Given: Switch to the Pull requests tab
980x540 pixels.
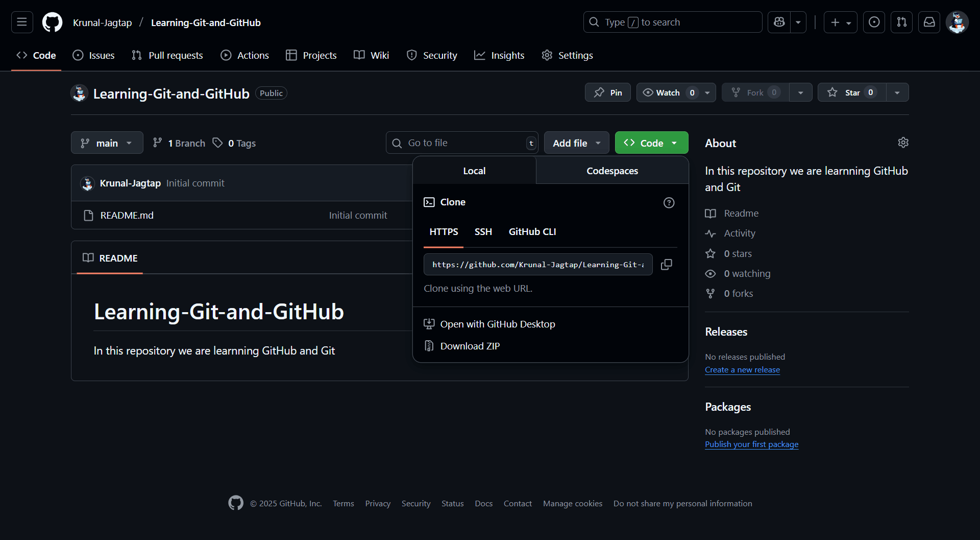Looking at the screenshot, I should click(167, 55).
